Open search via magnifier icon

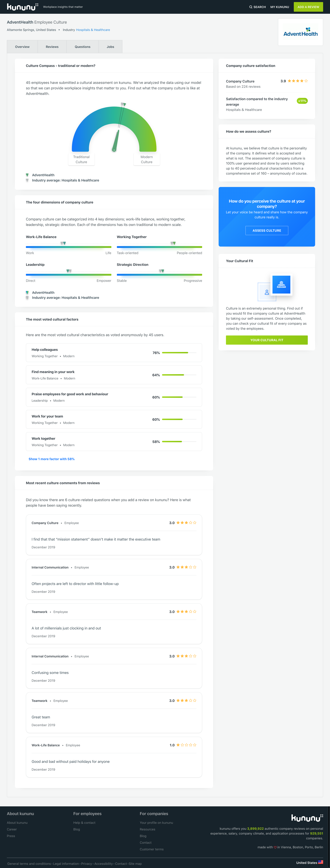(x=251, y=7)
